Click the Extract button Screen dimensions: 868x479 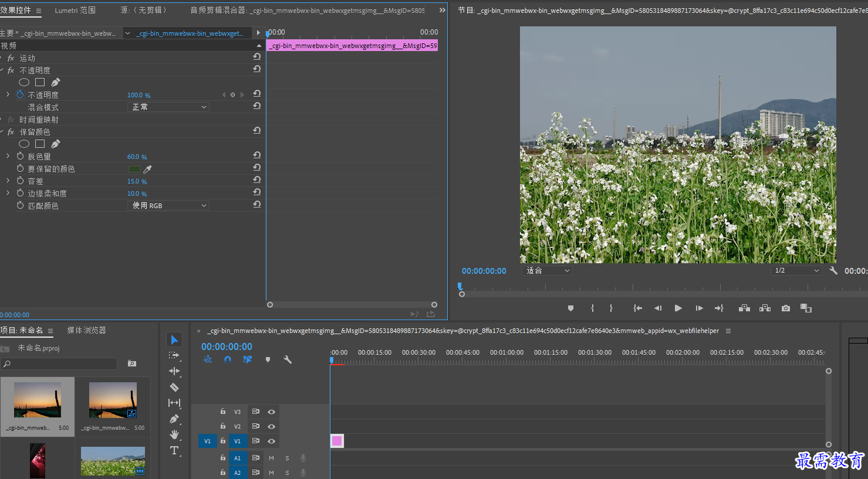(x=765, y=308)
